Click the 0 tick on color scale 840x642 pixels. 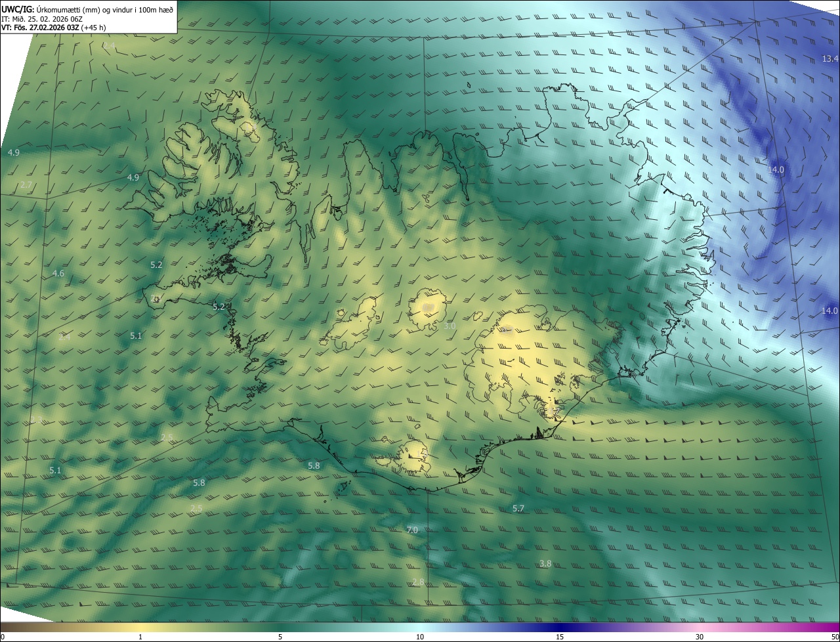(x=3, y=637)
